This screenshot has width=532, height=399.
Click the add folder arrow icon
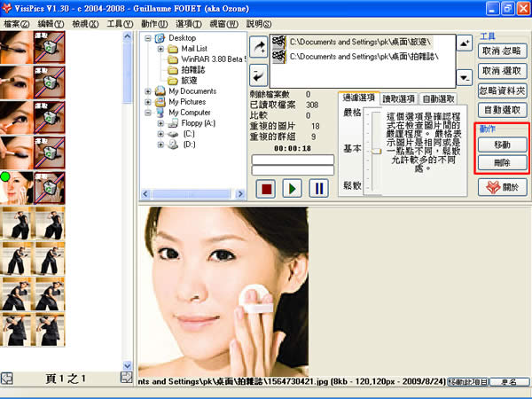point(260,47)
